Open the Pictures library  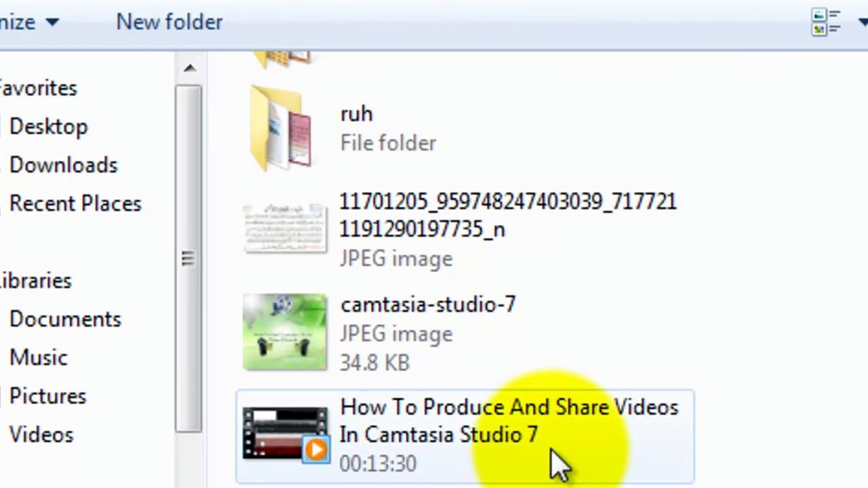click(x=47, y=396)
